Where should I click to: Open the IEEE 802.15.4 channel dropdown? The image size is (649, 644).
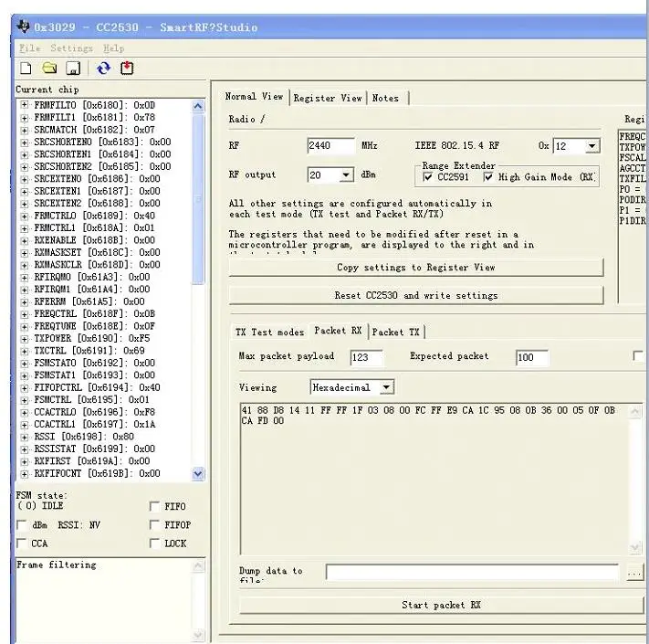point(591,146)
